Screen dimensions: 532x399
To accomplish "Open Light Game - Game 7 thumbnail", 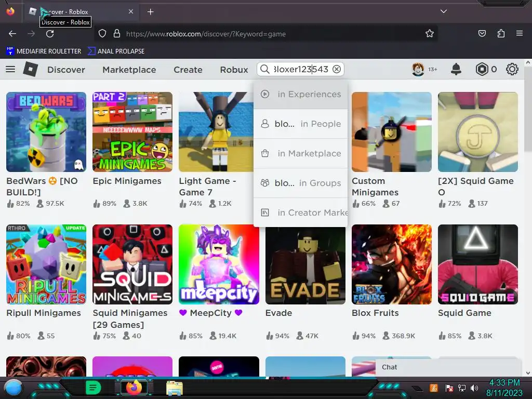I will tap(216, 132).
